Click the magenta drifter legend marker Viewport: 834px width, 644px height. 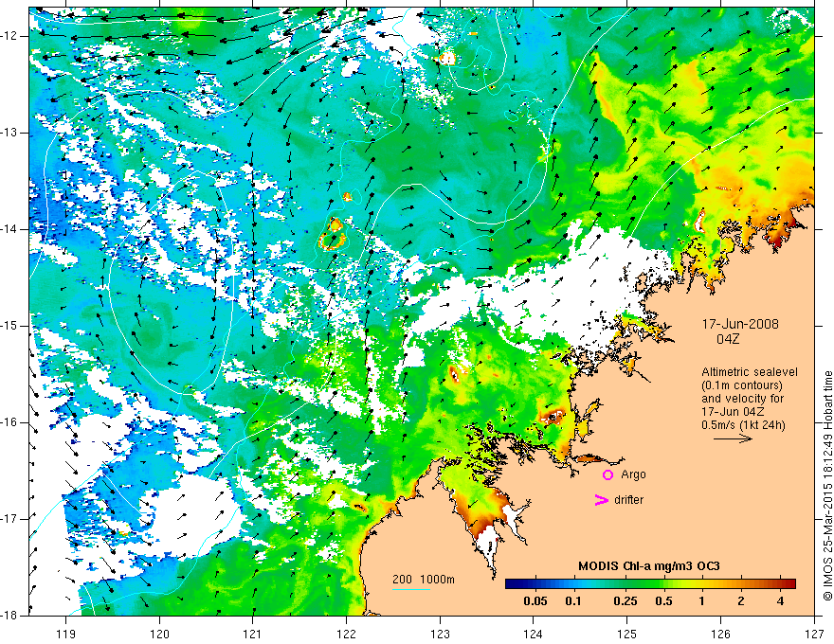pos(601,499)
